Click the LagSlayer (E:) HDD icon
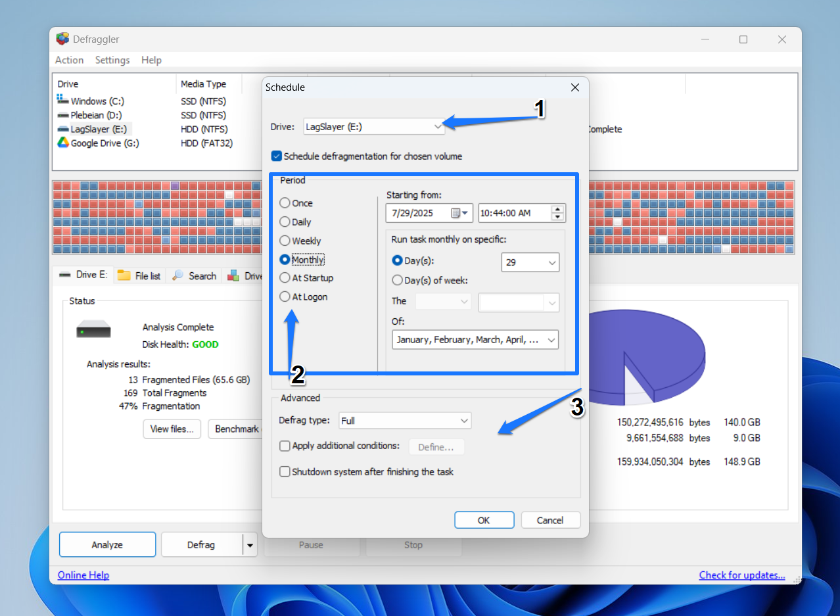 pyautogui.click(x=62, y=129)
